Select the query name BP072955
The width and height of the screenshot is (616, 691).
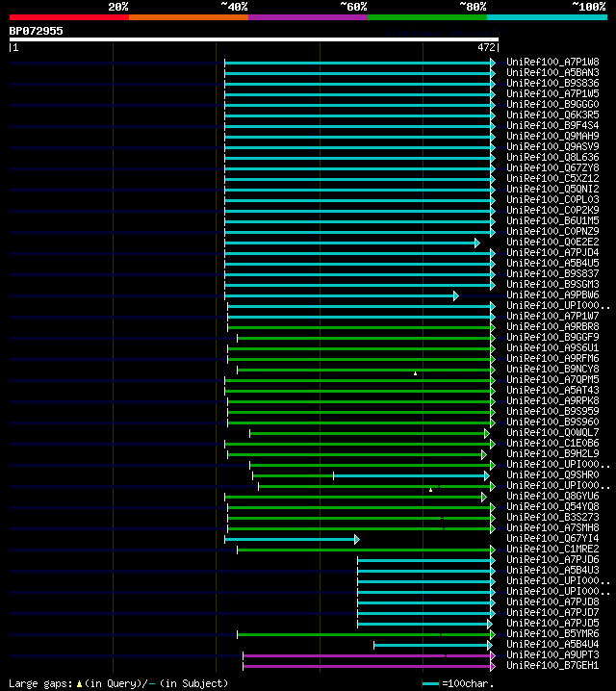37,31
